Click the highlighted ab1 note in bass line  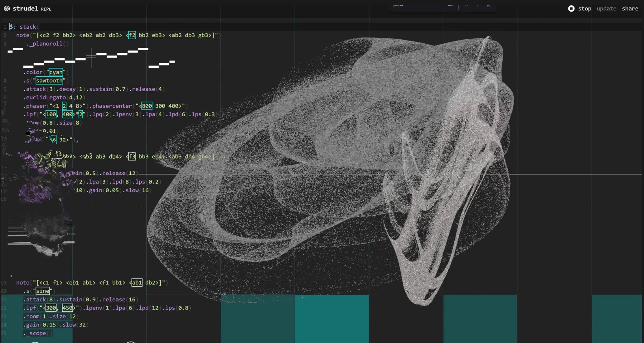pos(137,283)
